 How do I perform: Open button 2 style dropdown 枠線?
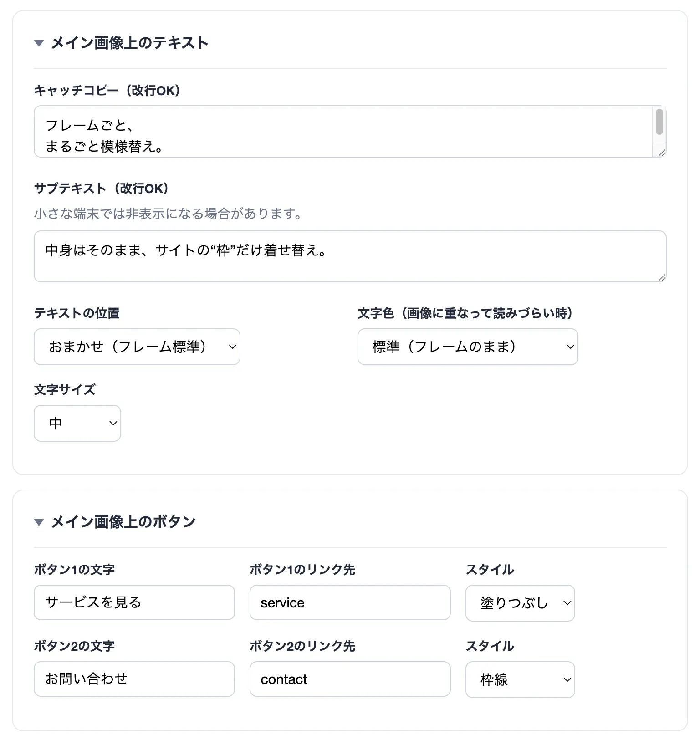pyautogui.click(x=520, y=679)
